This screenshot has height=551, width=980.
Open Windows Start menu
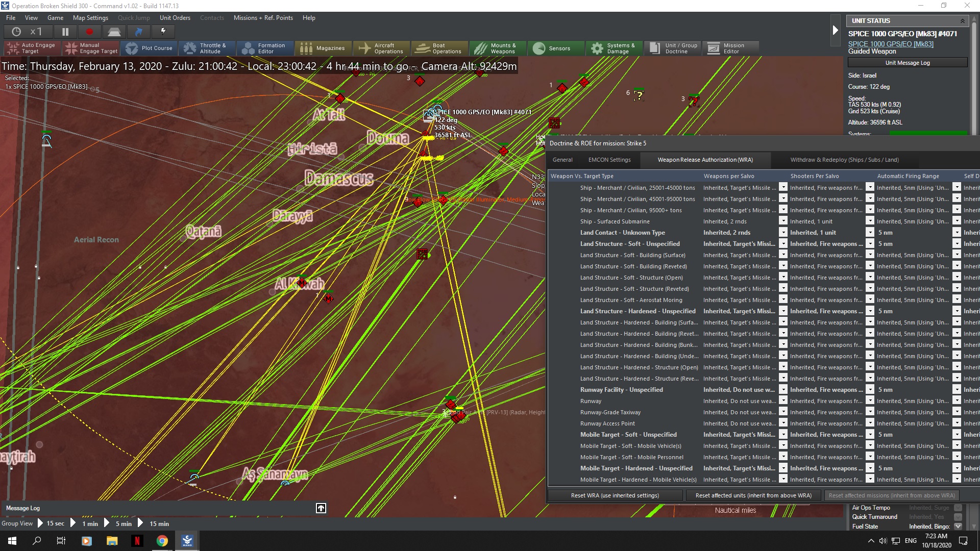[12, 541]
